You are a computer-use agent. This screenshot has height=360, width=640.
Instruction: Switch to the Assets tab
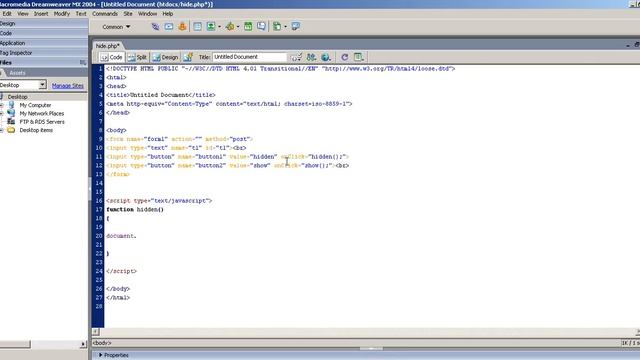pos(17,73)
